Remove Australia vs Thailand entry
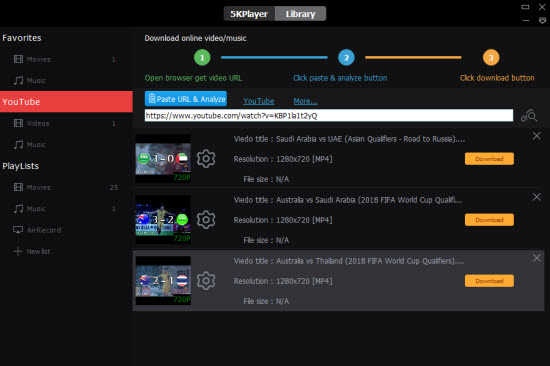550x366 pixels. point(536,258)
